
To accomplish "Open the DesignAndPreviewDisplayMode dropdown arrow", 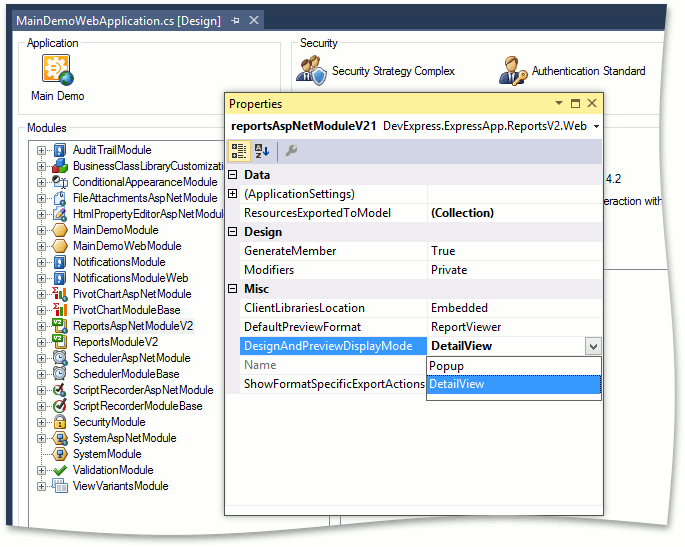I will [x=593, y=346].
